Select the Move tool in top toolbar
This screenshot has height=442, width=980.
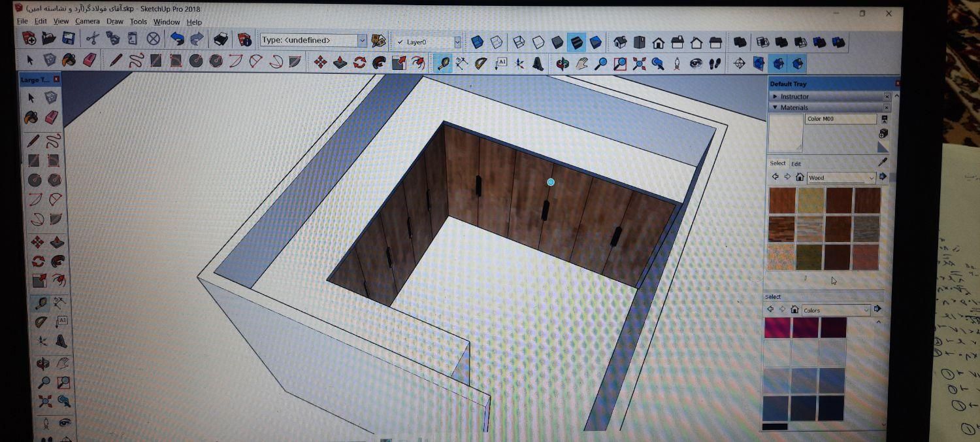click(x=320, y=63)
